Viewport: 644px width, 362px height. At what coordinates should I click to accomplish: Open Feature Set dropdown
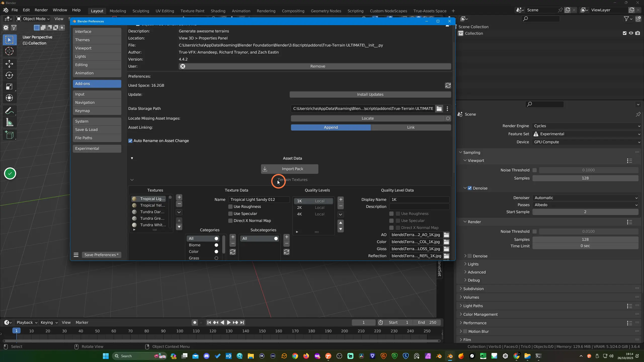pyautogui.click(x=586, y=134)
